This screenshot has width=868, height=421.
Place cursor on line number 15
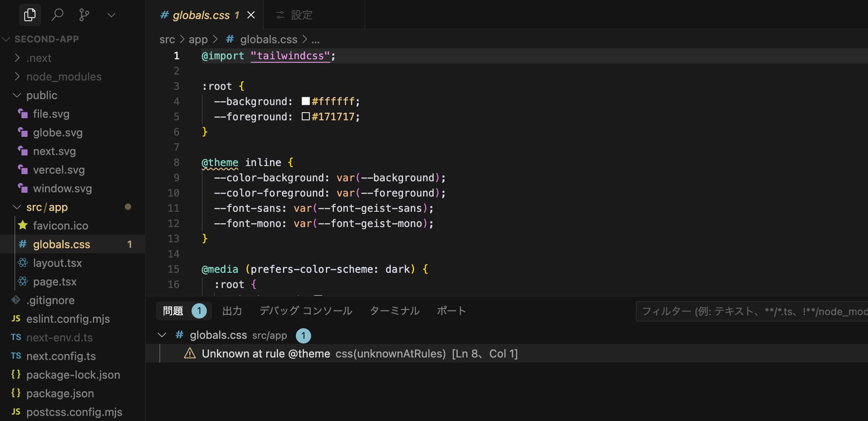(173, 269)
